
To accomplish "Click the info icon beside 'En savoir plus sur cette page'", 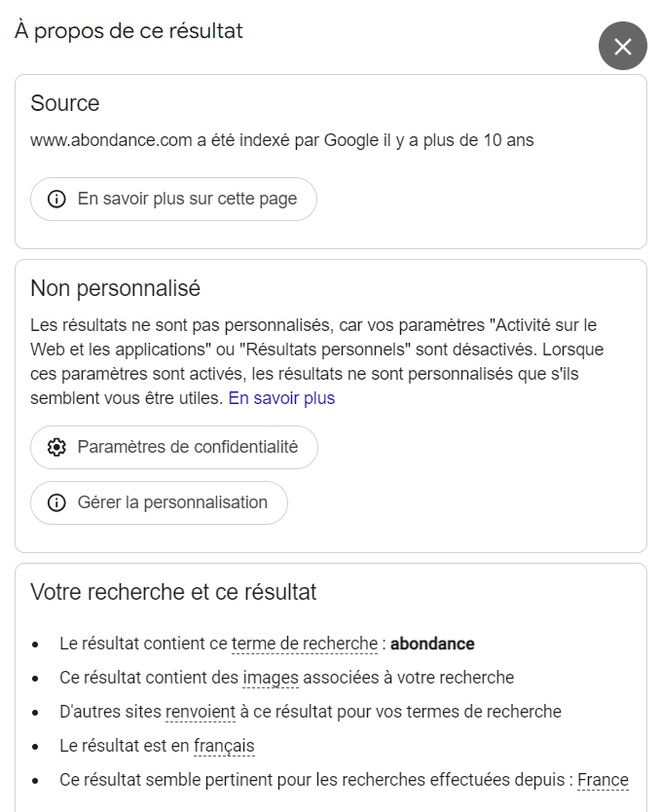I will [56, 199].
